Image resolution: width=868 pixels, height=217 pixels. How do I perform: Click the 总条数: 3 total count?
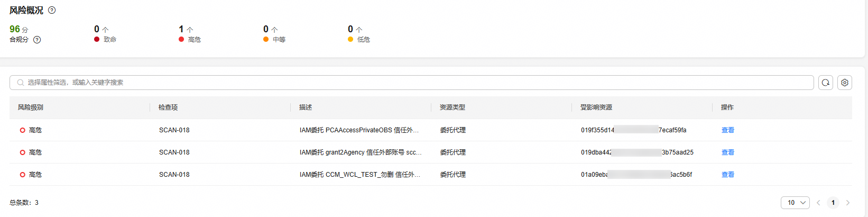(24, 203)
